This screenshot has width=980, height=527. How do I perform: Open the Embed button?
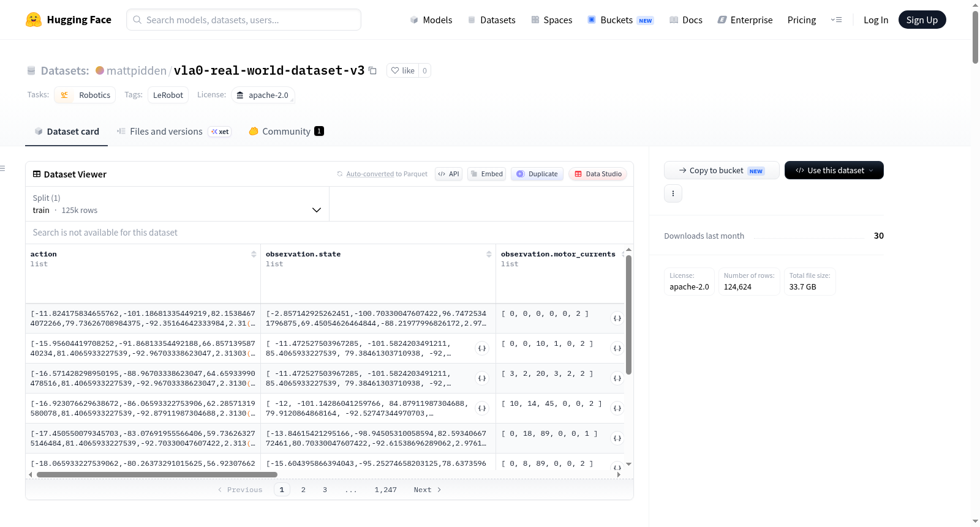coord(487,174)
